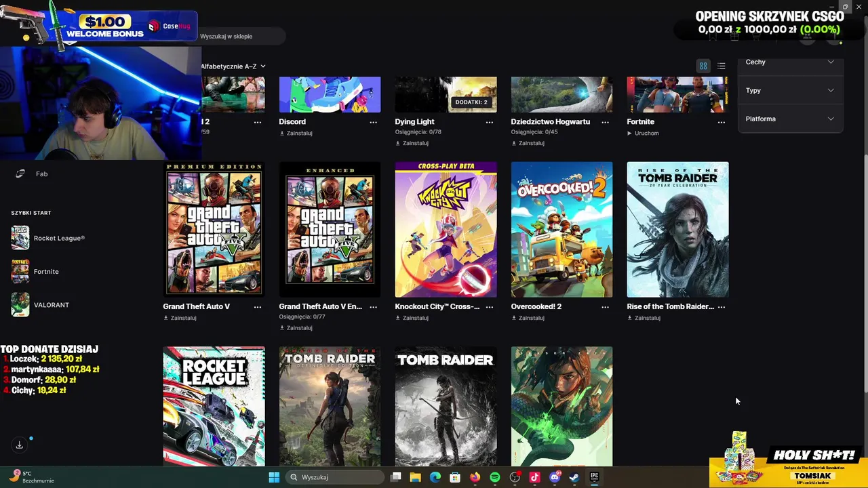Open options menu for Rise of the Tomb Raider
The image size is (868, 488).
pos(721,307)
